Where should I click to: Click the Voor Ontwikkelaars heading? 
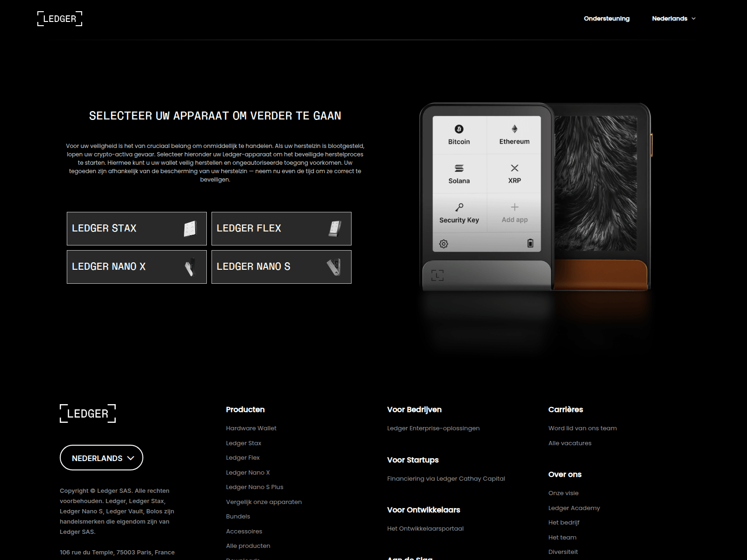(423, 510)
